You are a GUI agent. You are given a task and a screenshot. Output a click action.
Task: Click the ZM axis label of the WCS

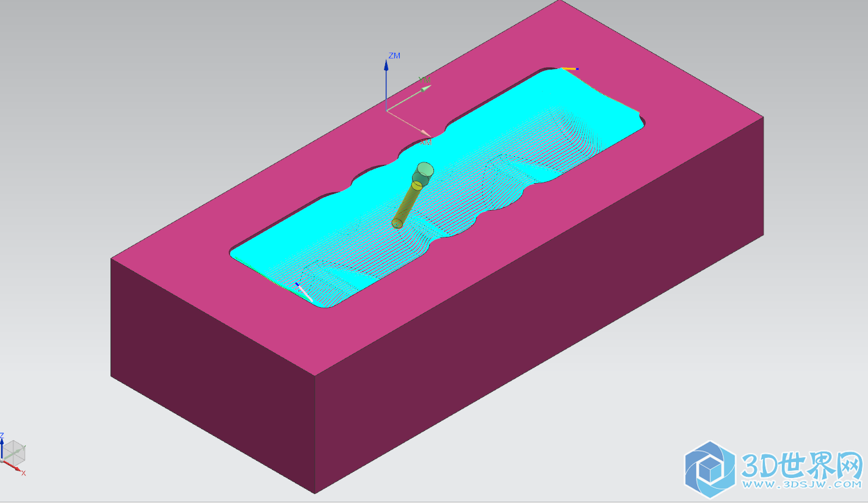pos(394,56)
